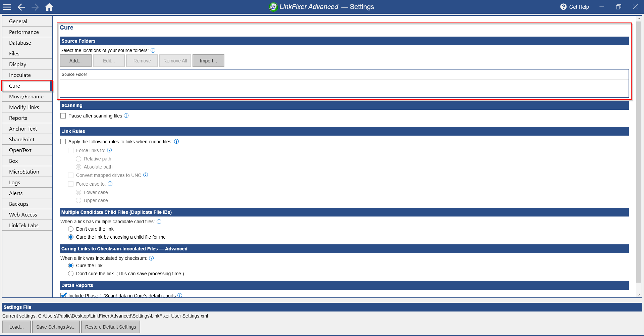
Task: Show info icon beside Force links to
Action: 109,150
